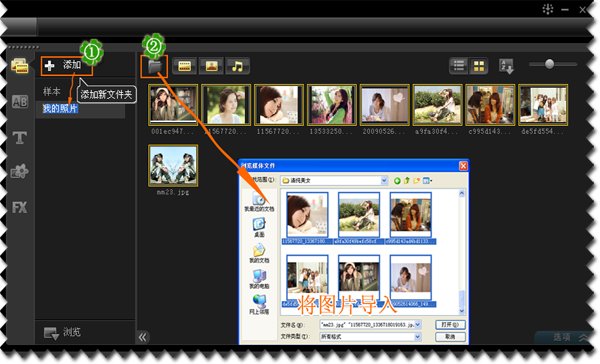
Task: Toggle the show videos filter
Action: tap(185, 66)
